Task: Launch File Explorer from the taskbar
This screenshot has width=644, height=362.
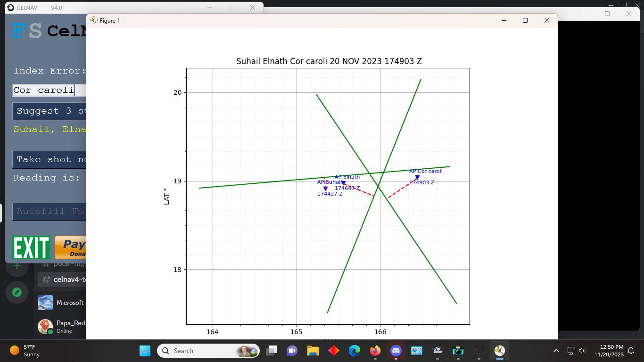Action: click(x=313, y=351)
